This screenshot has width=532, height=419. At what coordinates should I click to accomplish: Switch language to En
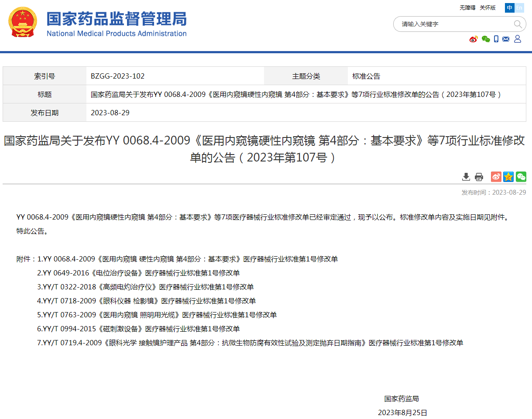click(519, 8)
